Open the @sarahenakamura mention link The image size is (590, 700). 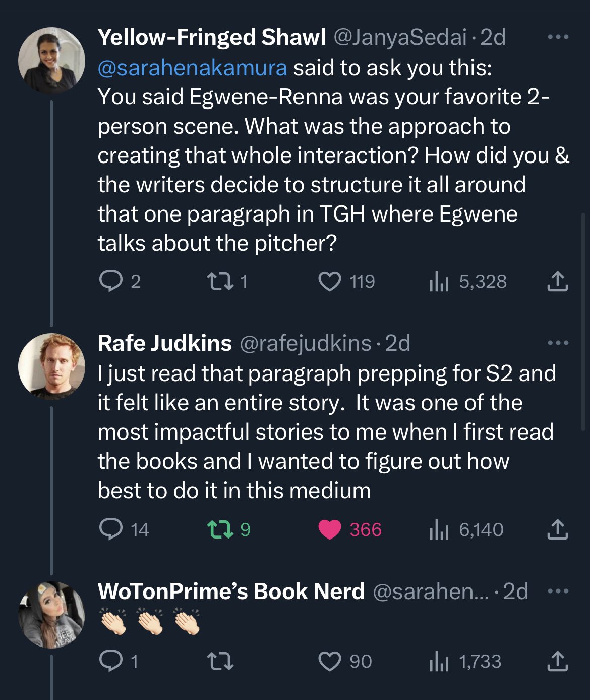192,68
